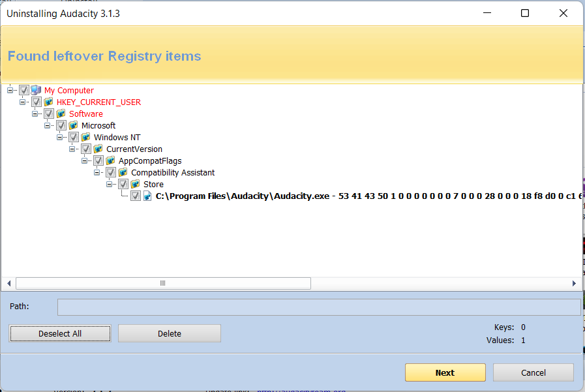Image resolution: width=585 pixels, height=392 pixels.
Task: Toggle the Store checkbox
Action: point(123,184)
